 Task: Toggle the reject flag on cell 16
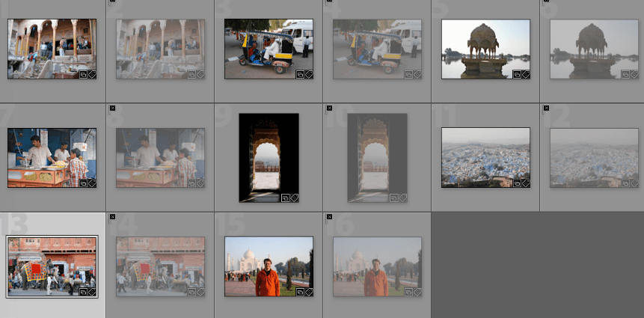click(x=329, y=216)
